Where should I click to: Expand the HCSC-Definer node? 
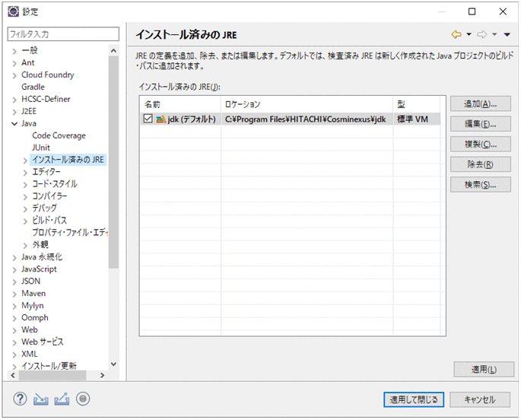click(x=14, y=100)
